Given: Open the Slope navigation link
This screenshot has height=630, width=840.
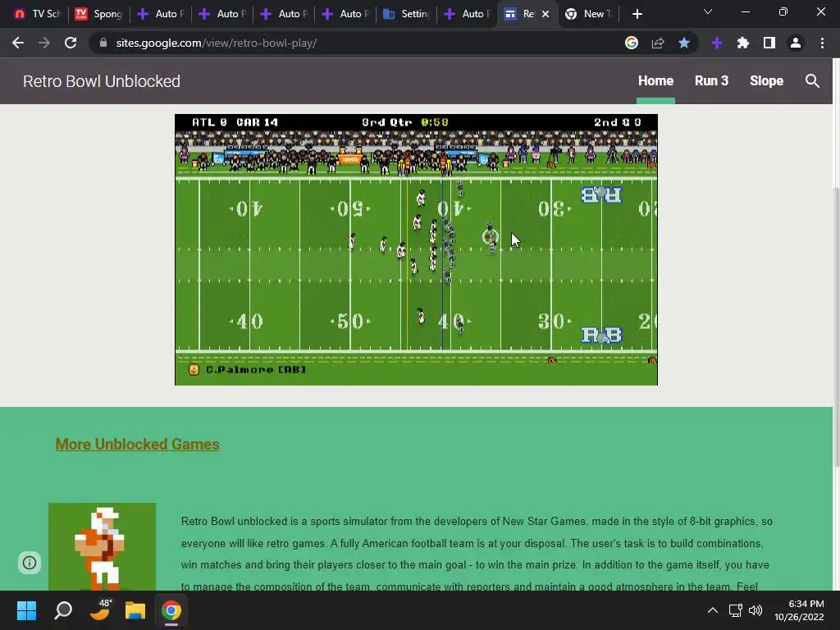Looking at the screenshot, I should (x=767, y=81).
